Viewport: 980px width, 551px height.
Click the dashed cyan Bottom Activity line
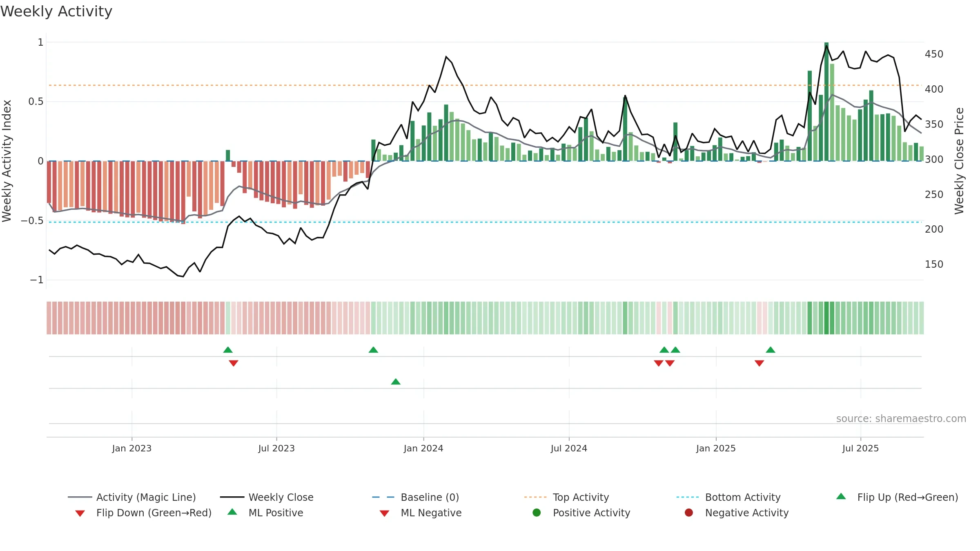click(485, 222)
